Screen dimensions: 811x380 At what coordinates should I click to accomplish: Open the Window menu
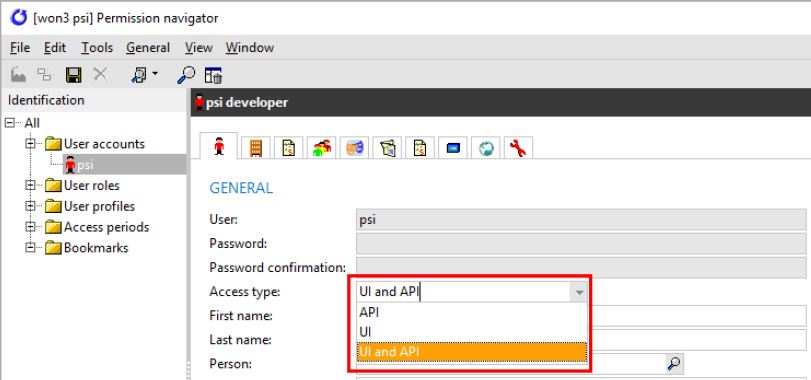click(250, 48)
